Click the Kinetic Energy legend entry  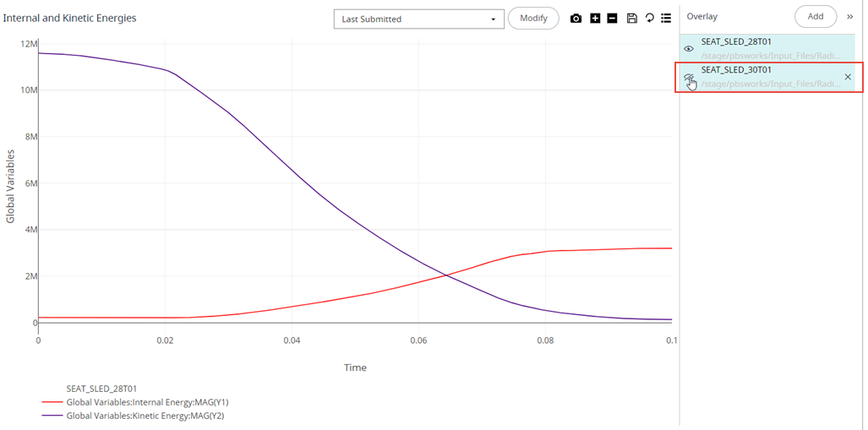[145, 416]
